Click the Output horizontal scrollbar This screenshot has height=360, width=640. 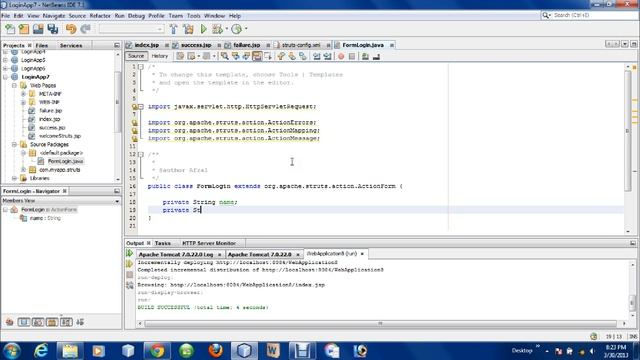(380, 323)
